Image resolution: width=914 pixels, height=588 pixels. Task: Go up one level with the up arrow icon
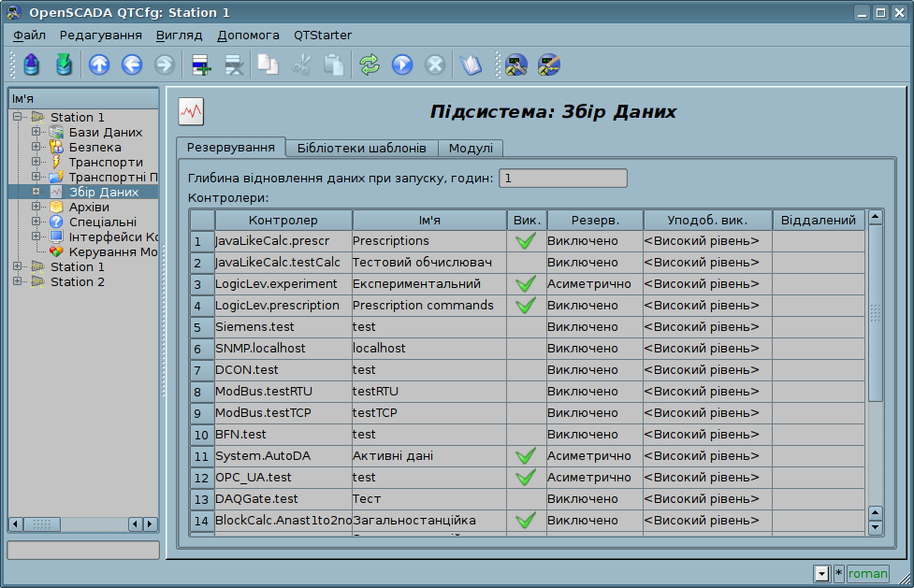click(99, 65)
